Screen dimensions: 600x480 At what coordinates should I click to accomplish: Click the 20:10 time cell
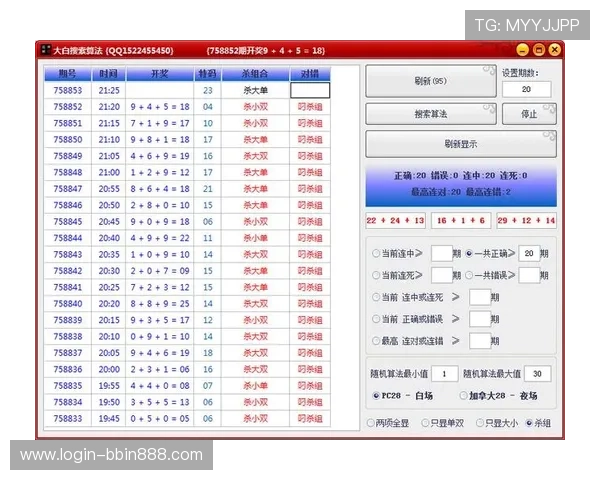point(109,336)
